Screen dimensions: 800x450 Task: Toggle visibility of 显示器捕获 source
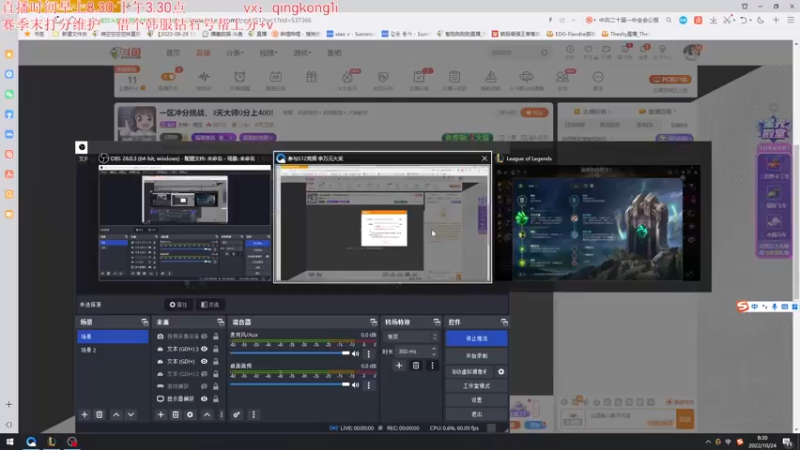pyautogui.click(x=204, y=399)
